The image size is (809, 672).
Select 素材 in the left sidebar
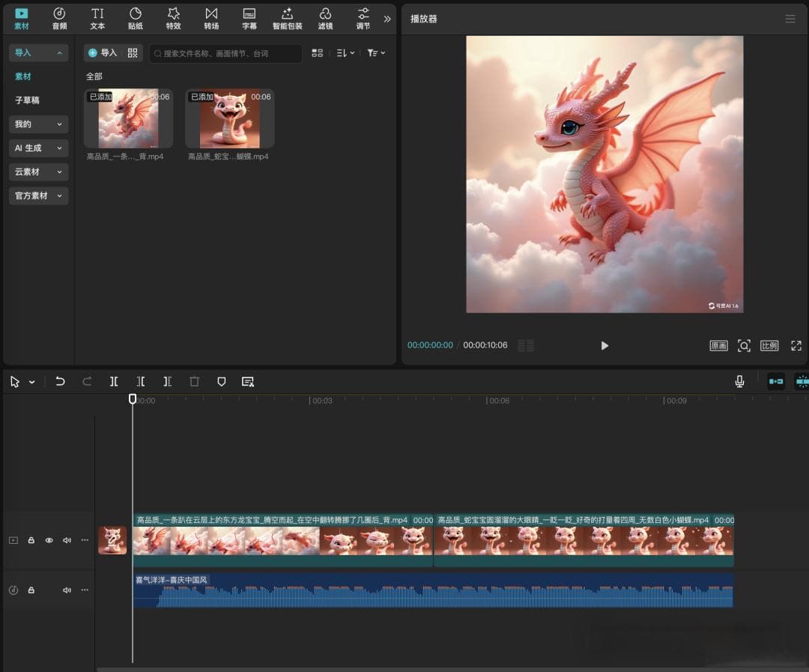(23, 76)
